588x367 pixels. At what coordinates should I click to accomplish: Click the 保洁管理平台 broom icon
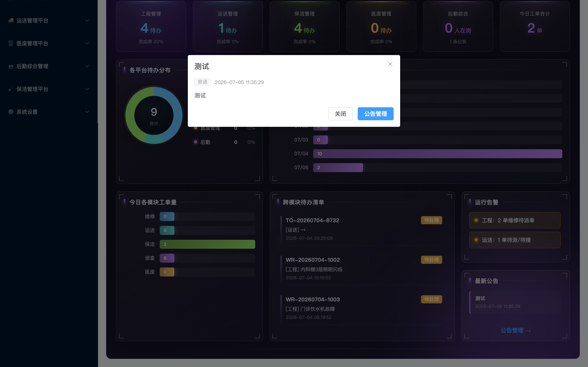tap(11, 89)
